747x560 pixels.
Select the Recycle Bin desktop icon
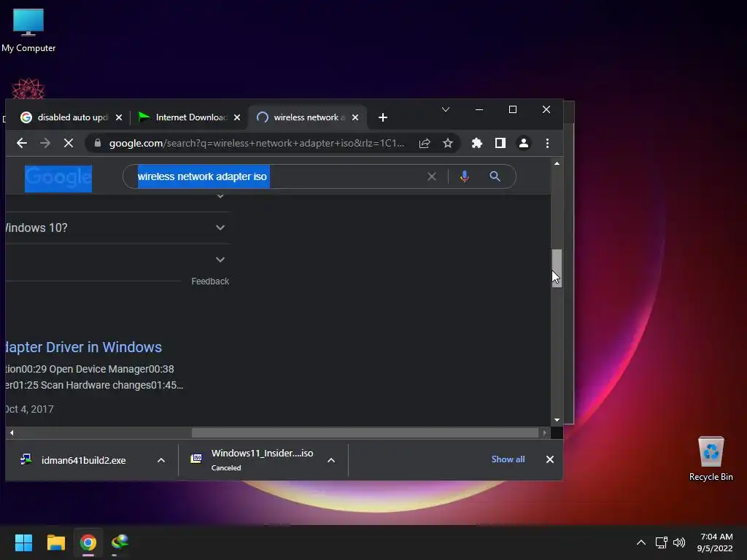[711, 459]
